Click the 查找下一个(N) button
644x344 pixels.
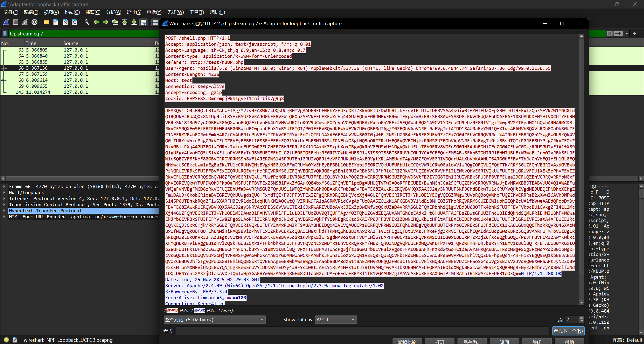click(568, 331)
